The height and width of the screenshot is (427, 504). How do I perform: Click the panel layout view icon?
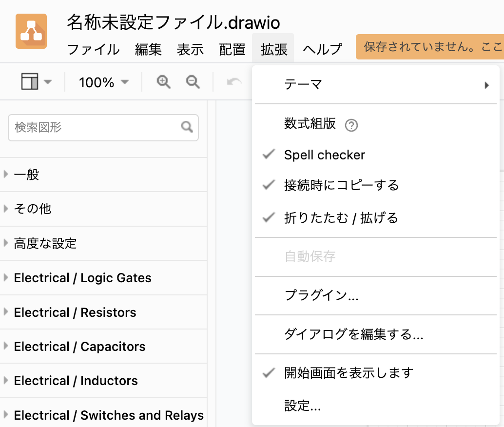click(30, 81)
